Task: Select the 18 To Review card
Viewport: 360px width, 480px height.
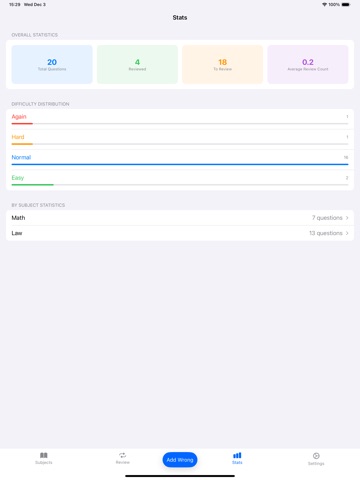Action: click(223, 64)
